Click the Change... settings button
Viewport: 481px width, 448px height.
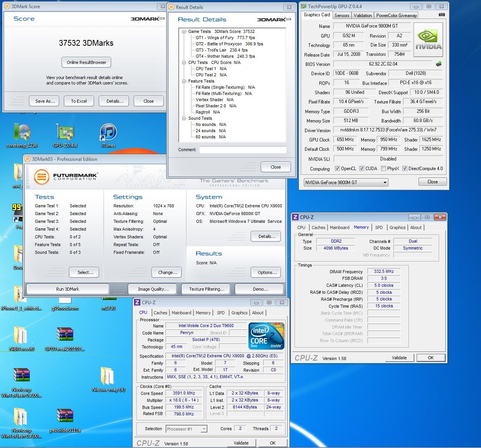click(167, 272)
